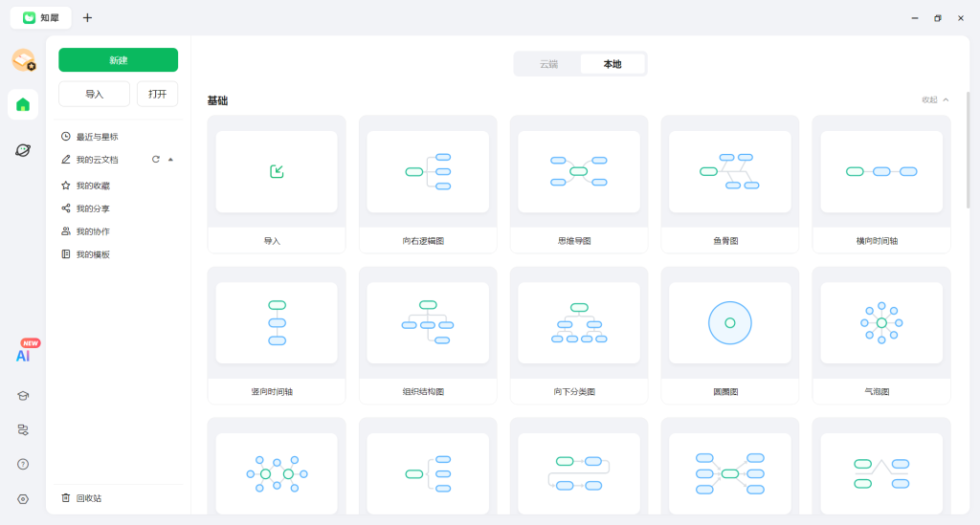
Task: Refresh my cloud documents
Action: 156,160
